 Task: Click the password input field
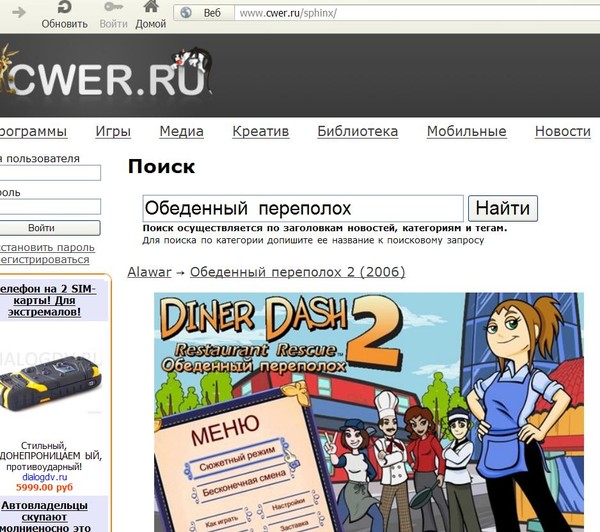[x=50, y=207]
